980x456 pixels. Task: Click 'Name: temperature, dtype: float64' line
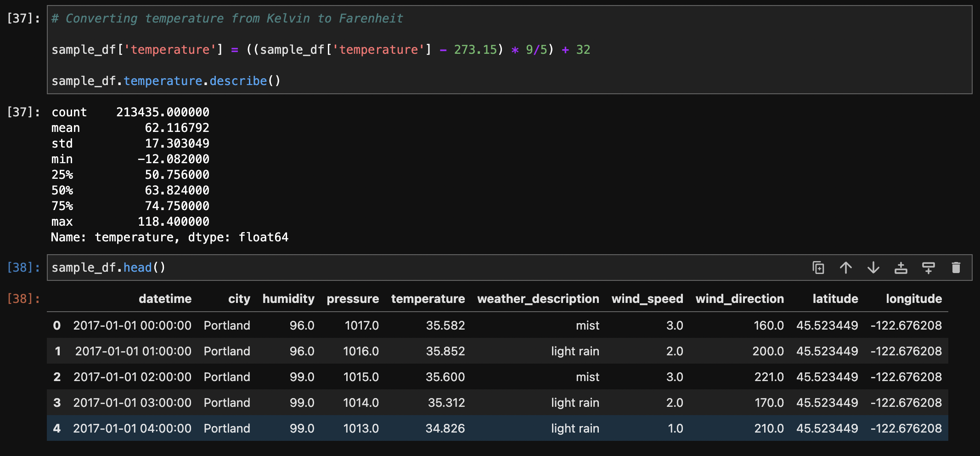click(170, 237)
